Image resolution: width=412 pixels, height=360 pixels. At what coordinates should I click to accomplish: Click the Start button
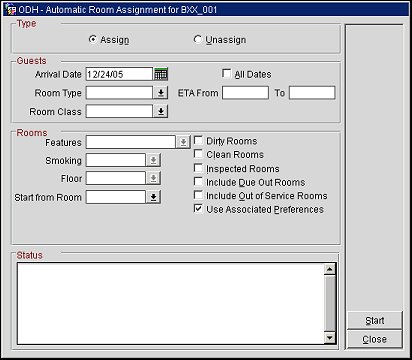(375, 320)
